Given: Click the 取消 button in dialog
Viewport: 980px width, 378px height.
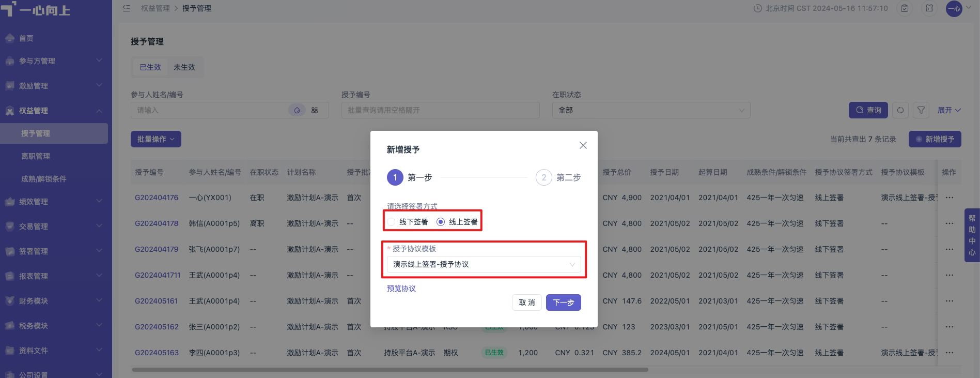Looking at the screenshot, I should [x=527, y=303].
